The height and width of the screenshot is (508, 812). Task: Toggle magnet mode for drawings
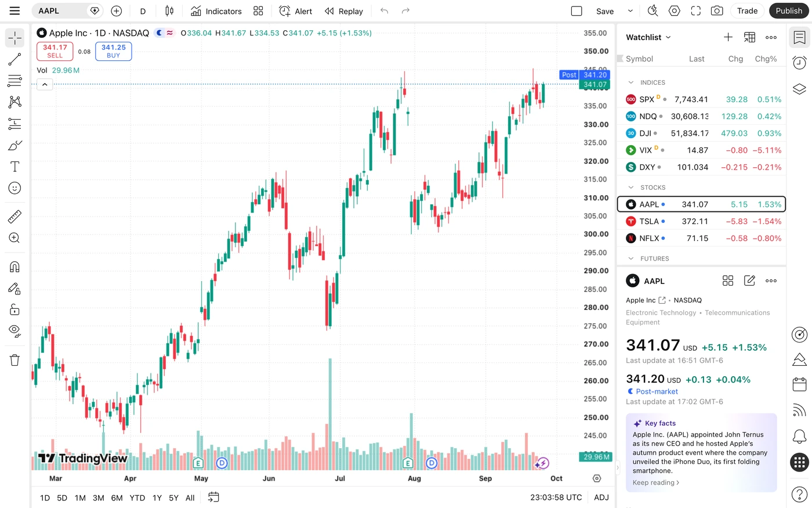(x=14, y=266)
